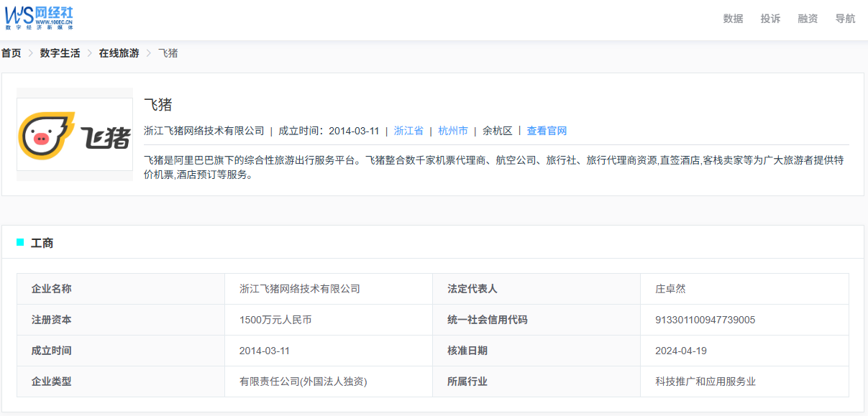Screen dimensions: 868x416
Task: Click the 核准日期 label cell
Action: click(536, 351)
